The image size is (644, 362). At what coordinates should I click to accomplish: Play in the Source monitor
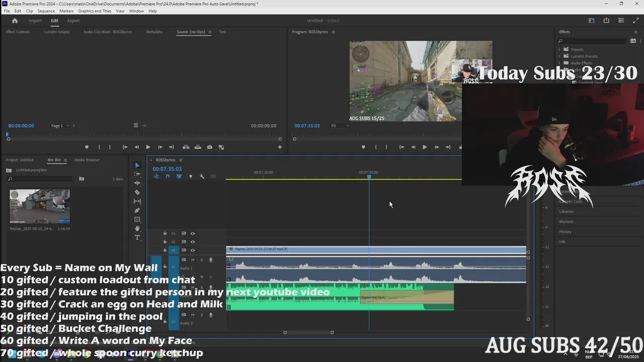[x=148, y=147]
